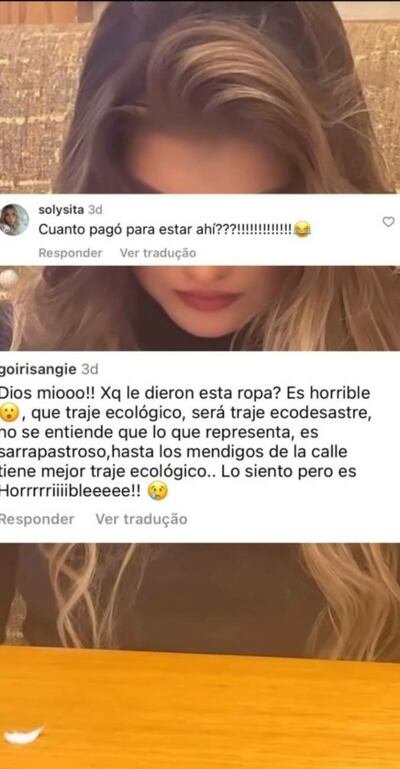Click the surprised face emoji before 'que traje'
This screenshot has height=769, width=400.
point(9,415)
